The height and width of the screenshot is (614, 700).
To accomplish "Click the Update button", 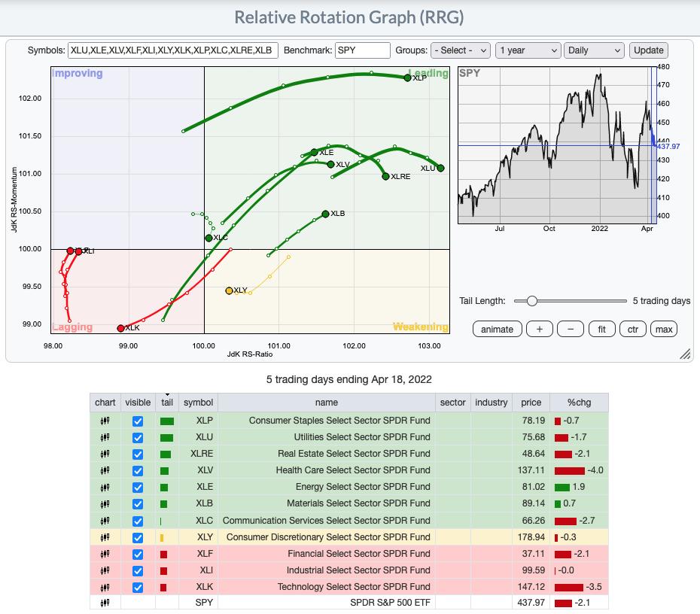I will tap(649, 50).
